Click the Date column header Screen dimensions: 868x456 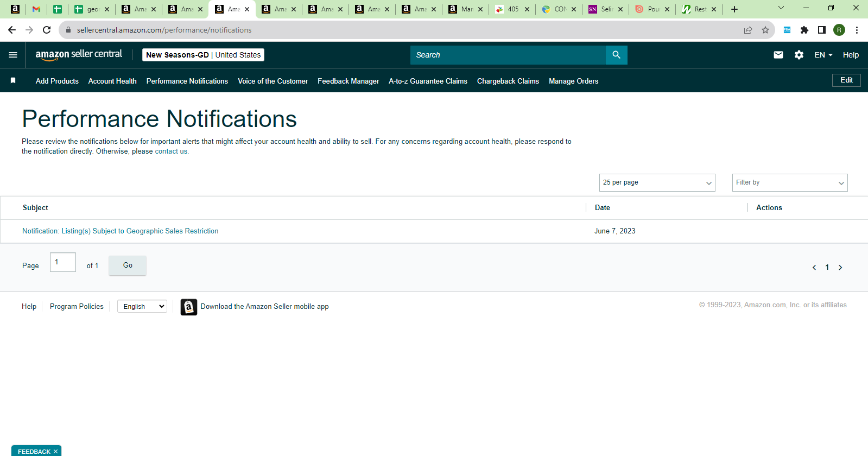[x=603, y=208]
